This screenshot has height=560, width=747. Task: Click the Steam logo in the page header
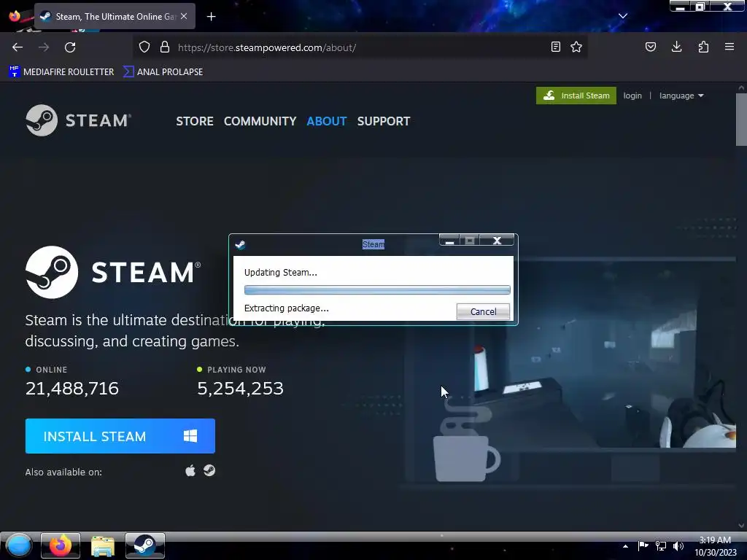coord(78,120)
